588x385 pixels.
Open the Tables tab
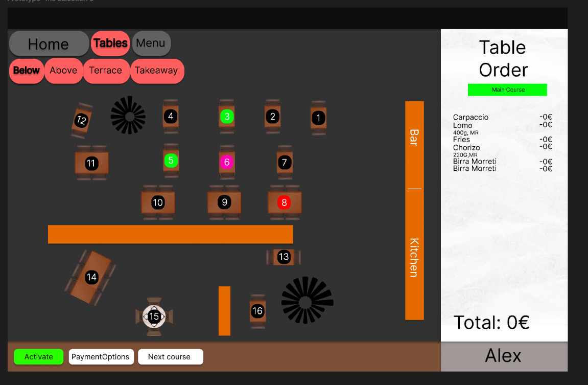point(110,43)
